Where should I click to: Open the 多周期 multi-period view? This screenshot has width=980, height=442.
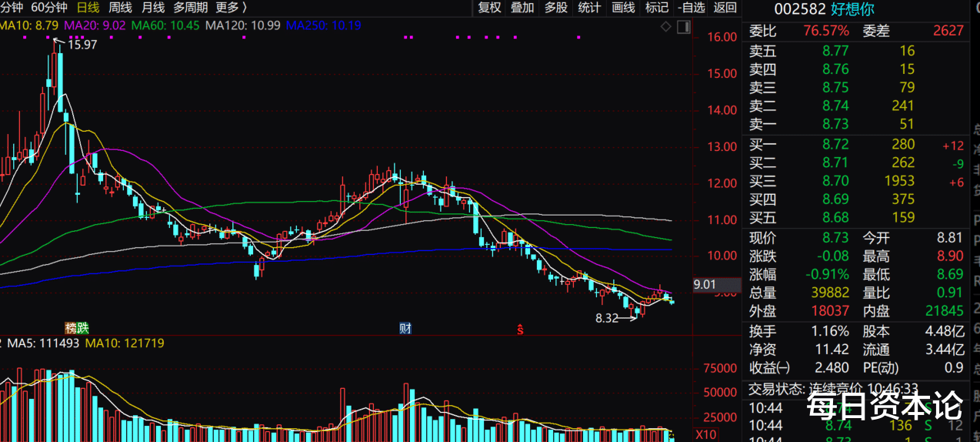pos(190,8)
